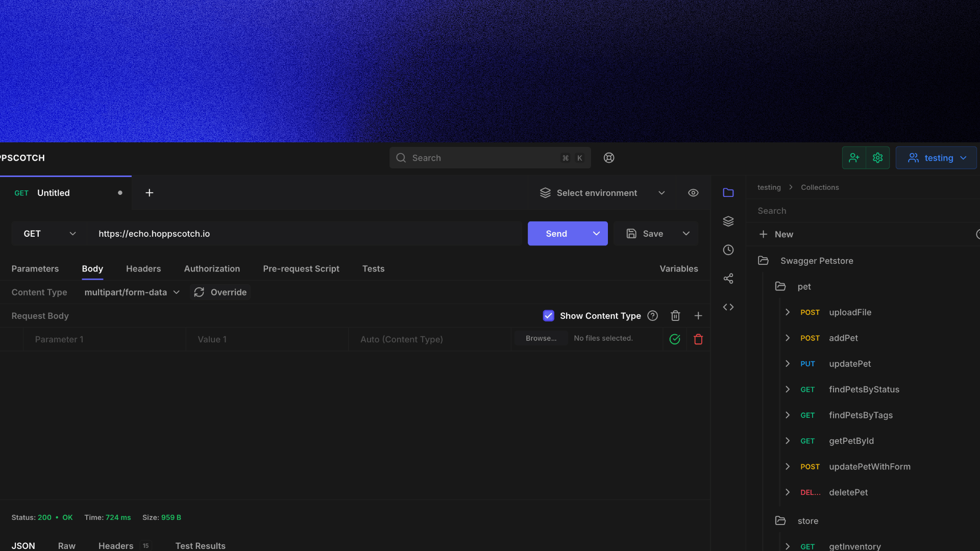This screenshot has width=980, height=551.
Task: Click the Parameter 1 name field
Action: tap(105, 339)
